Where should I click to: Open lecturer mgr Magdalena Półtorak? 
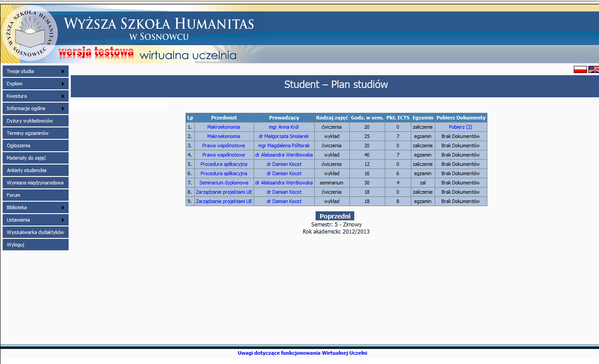coord(284,146)
